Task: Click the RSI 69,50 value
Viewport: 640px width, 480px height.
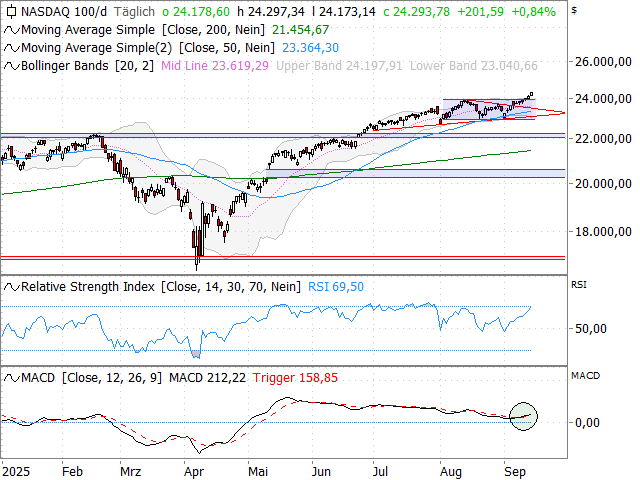Action: (x=336, y=287)
